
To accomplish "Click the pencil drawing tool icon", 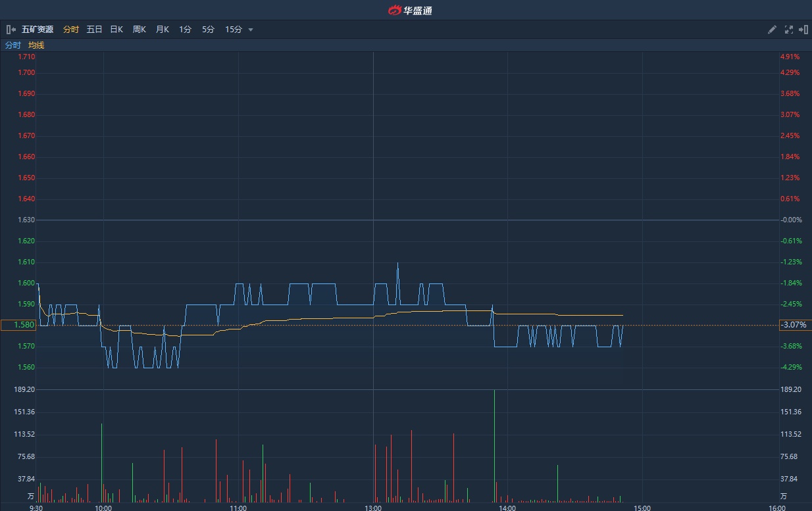I will point(773,30).
